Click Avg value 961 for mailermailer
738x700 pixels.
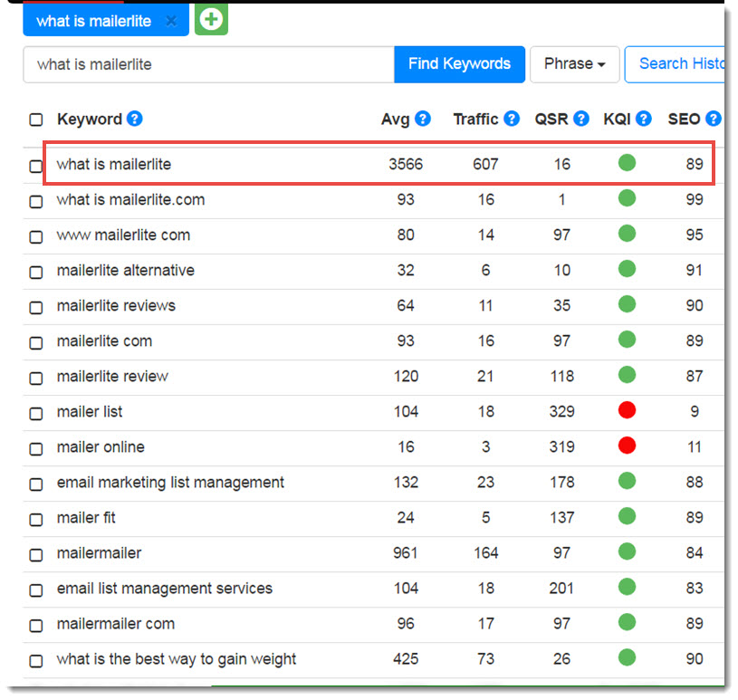[x=406, y=552]
